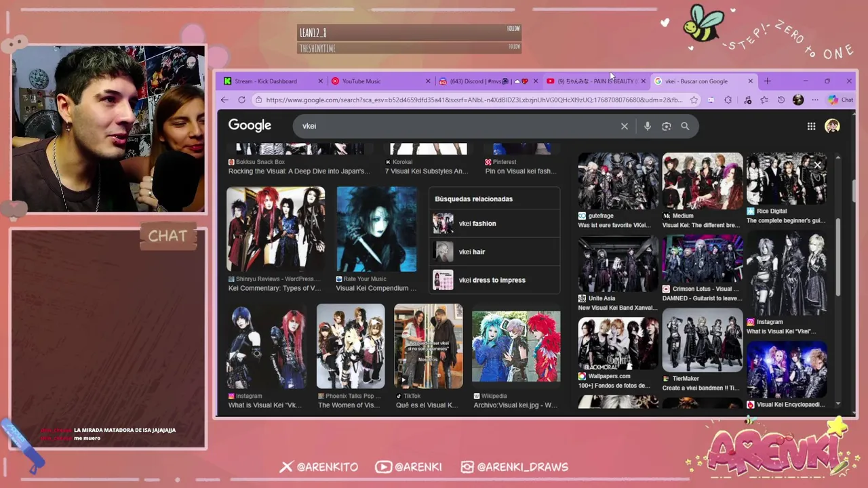Open the Phoenix Talks Pop Women of Vis image
This screenshot has width=868, height=488.
(x=351, y=346)
